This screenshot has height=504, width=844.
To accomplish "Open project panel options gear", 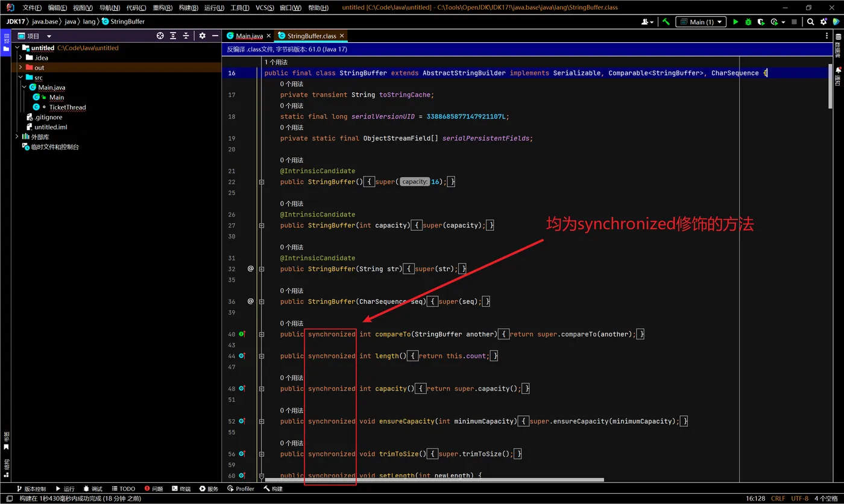I will pos(203,36).
